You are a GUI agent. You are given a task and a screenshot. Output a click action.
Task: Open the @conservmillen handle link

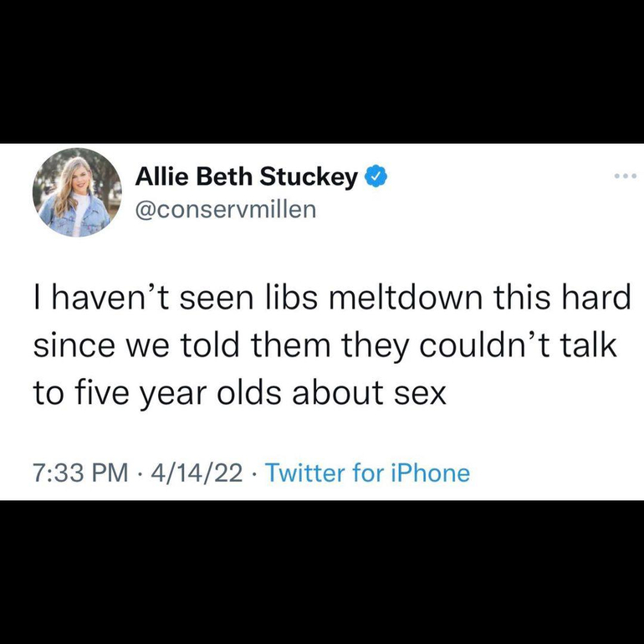point(225,208)
